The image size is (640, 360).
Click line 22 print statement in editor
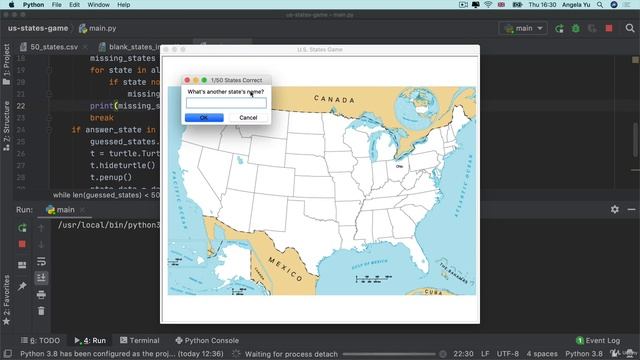pos(124,106)
